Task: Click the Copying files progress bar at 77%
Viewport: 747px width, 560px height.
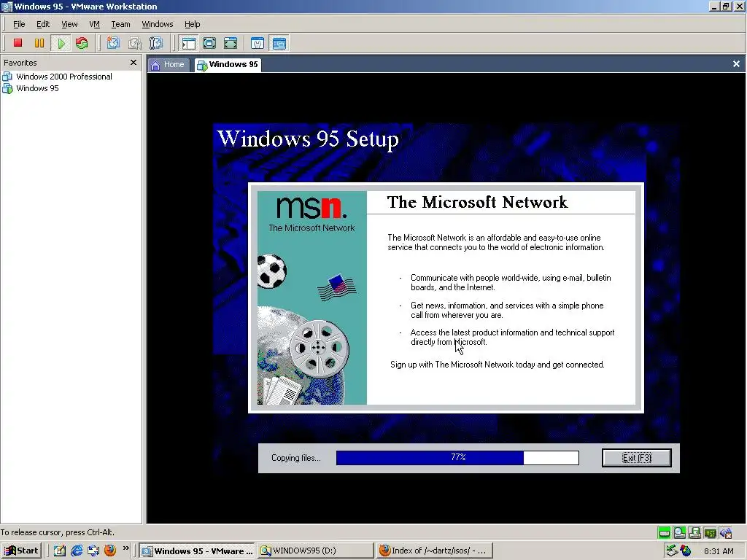Action: pyautogui.click(x=457, y=458)
